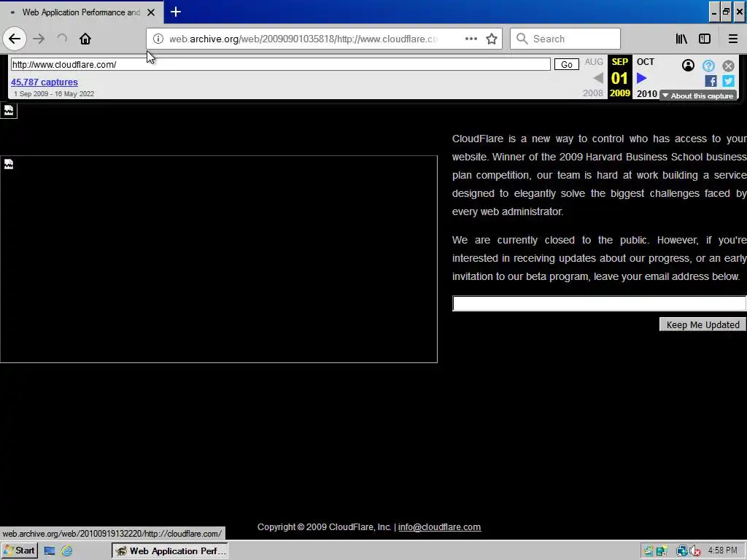Viewport: 747px width, 560px height.
Task: Share capture on Twitter icon
Action: pos(728,81)
